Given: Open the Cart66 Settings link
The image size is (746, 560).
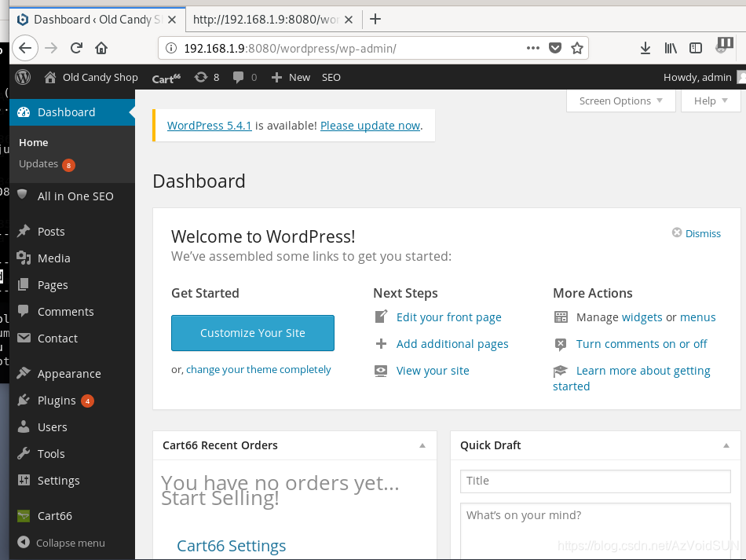Looking at the screenshot, I should point(231,546).
